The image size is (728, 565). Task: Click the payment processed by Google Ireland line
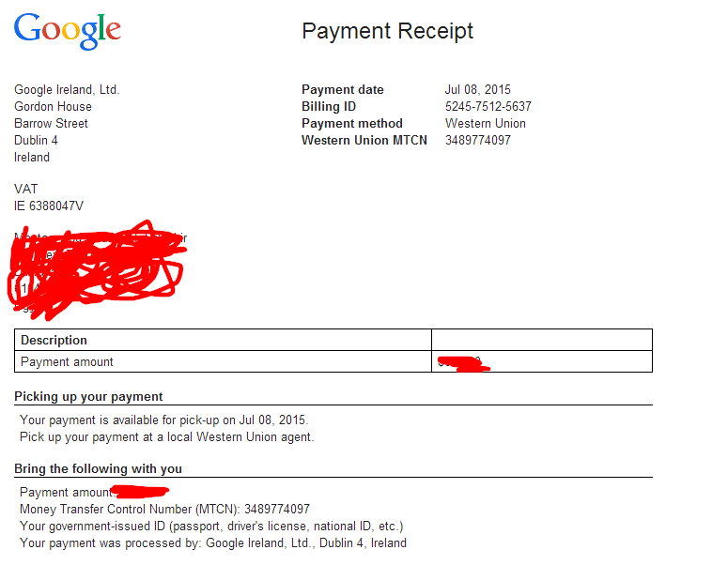click(213, 543)
